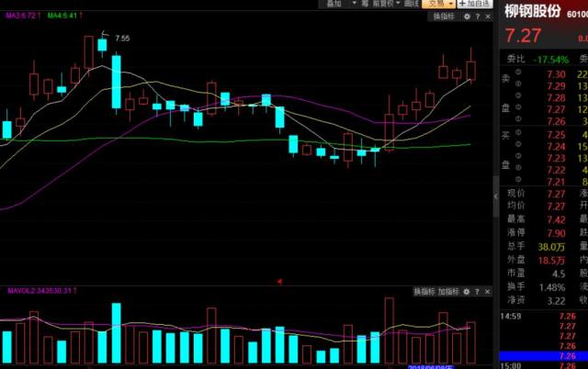Expand the 叠加 dropdown arrow
This screenshot has height=369, width=588.
click(x=355, y=4)
